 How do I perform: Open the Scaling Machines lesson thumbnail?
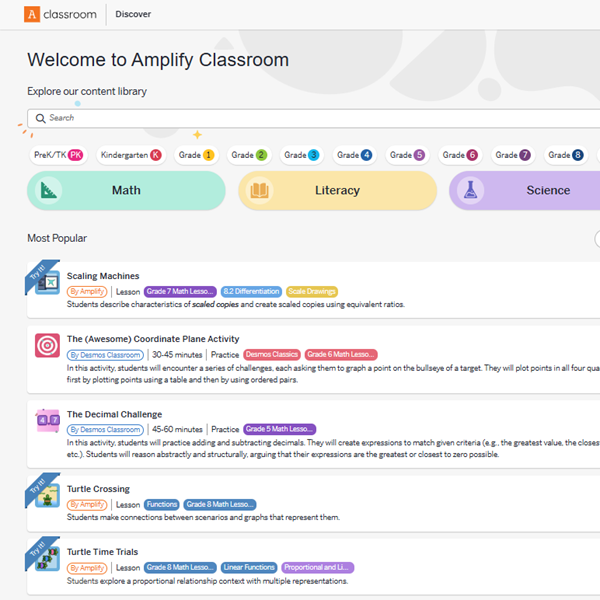47,283
